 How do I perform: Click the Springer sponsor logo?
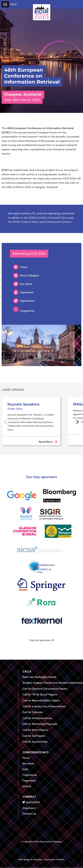(41, 585)
